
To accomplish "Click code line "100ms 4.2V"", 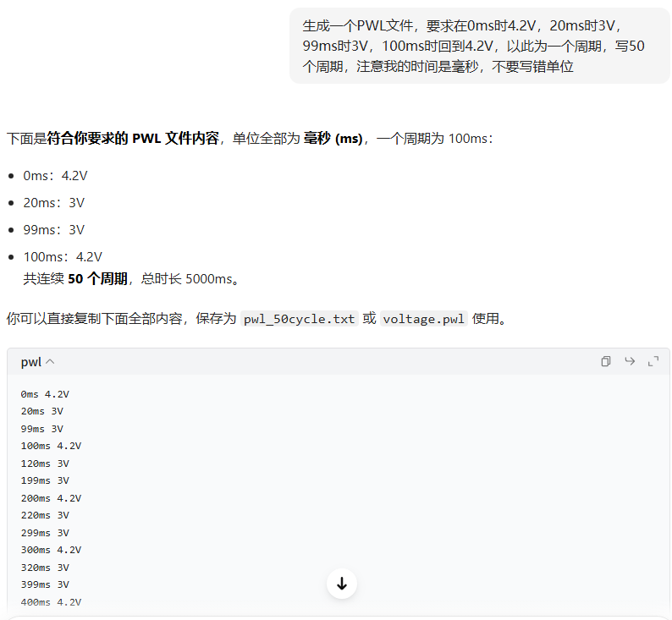I will point(51,446).
